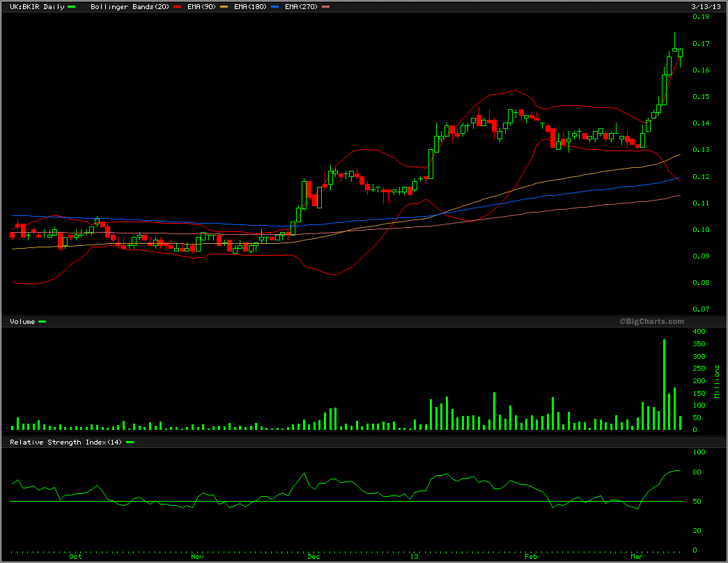Screen dimensions: 728x563
Task: Click the 80 RSI axis label
Action: 697,472
